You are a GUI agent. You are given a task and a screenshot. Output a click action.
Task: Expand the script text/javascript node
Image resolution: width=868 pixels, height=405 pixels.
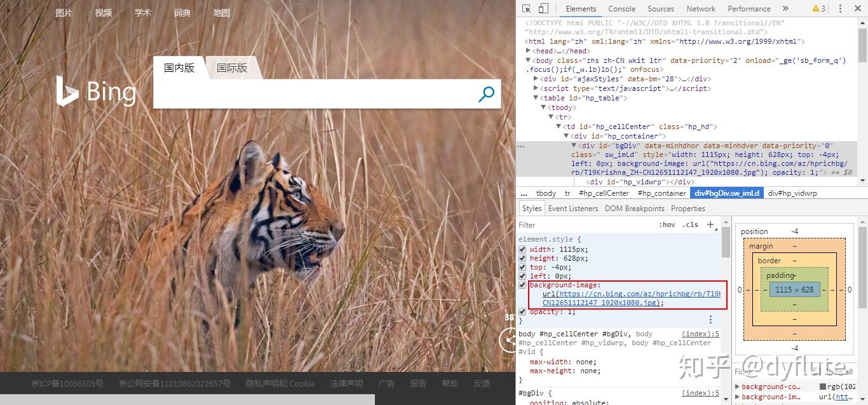536,88
